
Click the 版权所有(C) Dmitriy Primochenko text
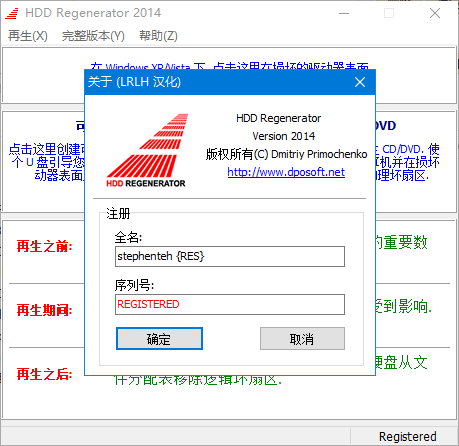click(x=286, y=154)
